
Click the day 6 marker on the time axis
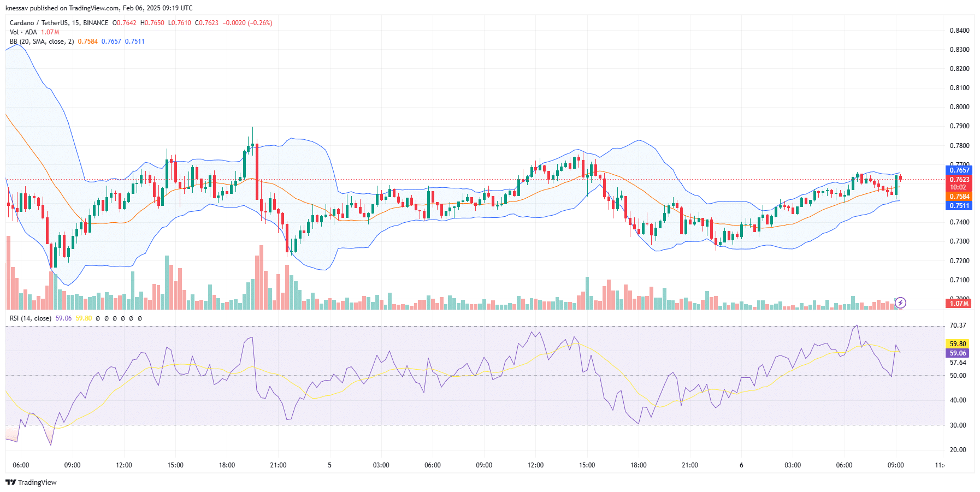coord(741,465)
